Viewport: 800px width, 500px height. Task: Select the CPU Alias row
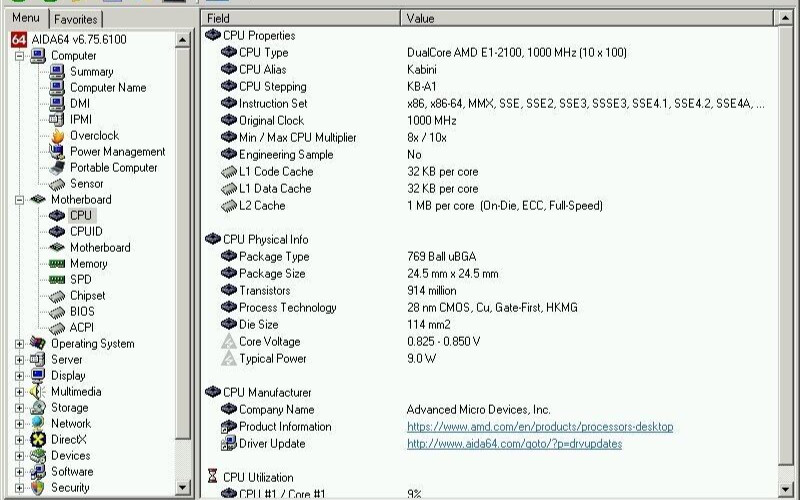pos(490,69)
